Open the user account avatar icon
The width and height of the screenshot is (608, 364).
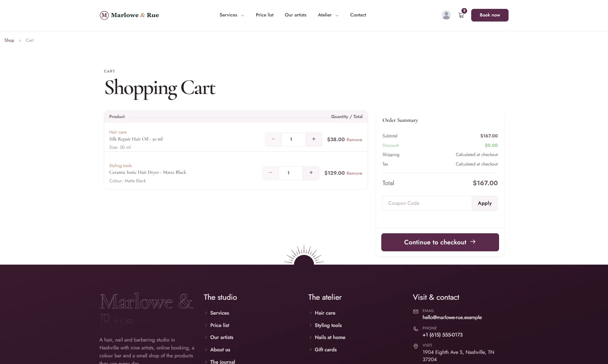point(446,15)
